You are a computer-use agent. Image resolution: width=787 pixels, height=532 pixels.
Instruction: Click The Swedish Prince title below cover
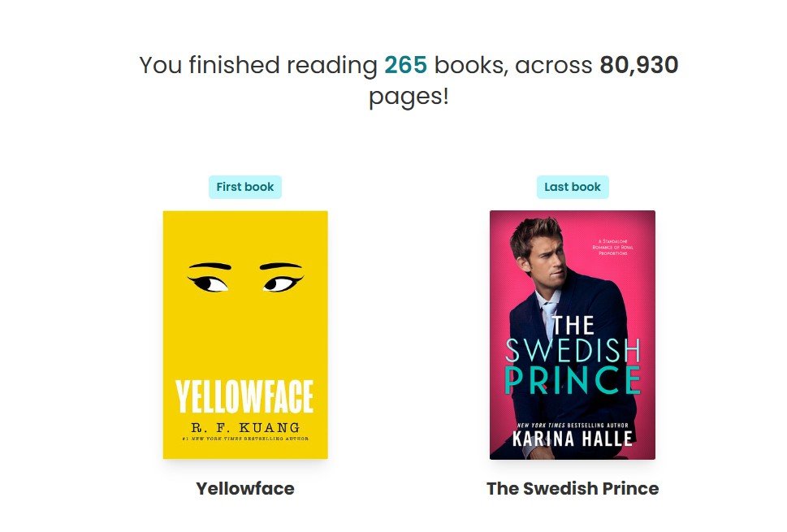[x=573, y=489]
